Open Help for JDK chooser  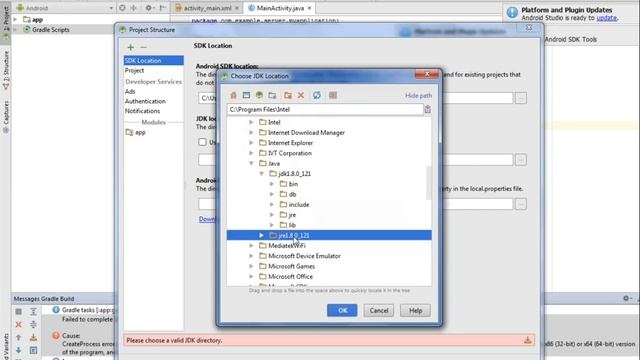coord(415,310)
